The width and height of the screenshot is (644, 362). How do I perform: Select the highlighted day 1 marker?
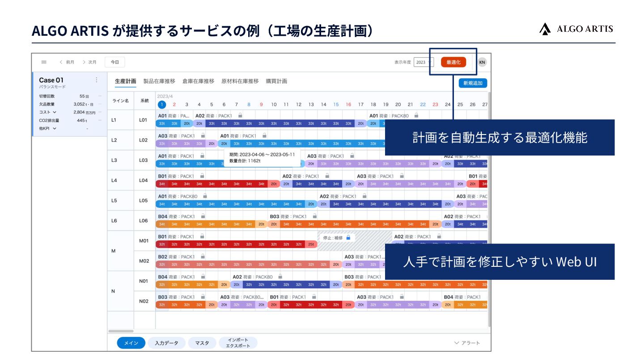point(162,104)
